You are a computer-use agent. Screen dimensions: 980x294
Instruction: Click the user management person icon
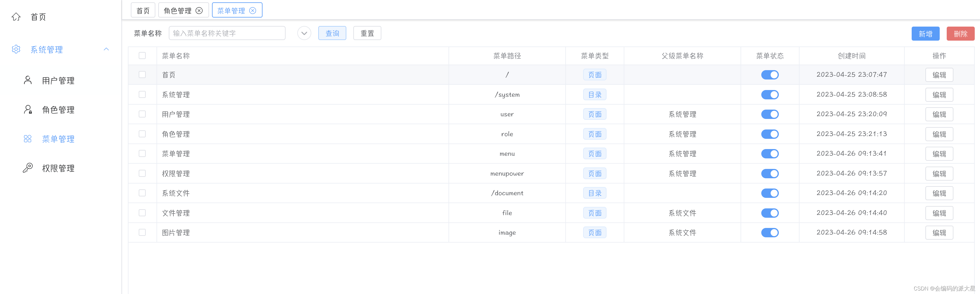coord(28,80)
